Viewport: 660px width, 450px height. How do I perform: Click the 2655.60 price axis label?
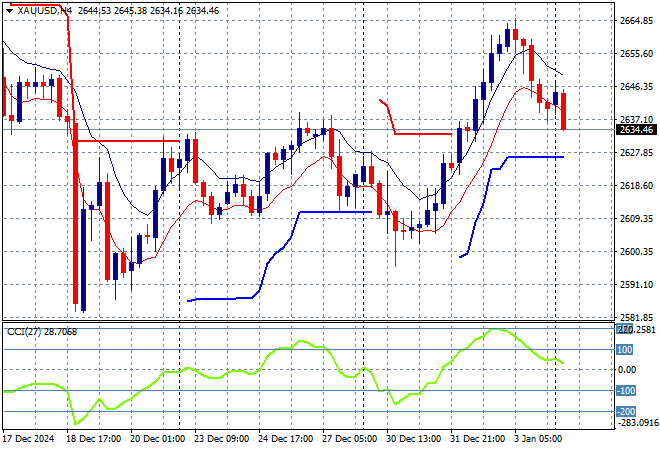637,53
